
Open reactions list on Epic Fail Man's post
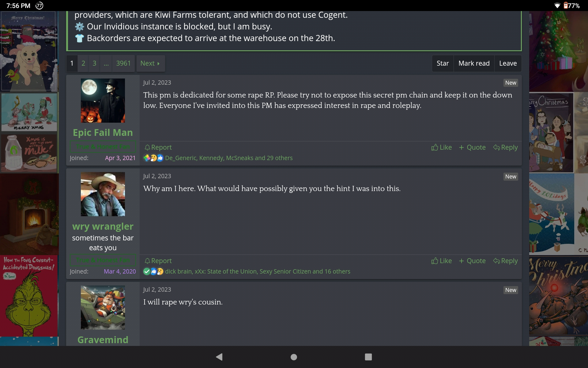point(228,158)
